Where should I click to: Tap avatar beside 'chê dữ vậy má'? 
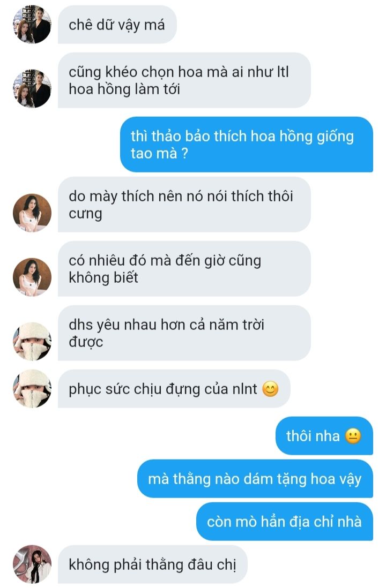click(32, 25)
